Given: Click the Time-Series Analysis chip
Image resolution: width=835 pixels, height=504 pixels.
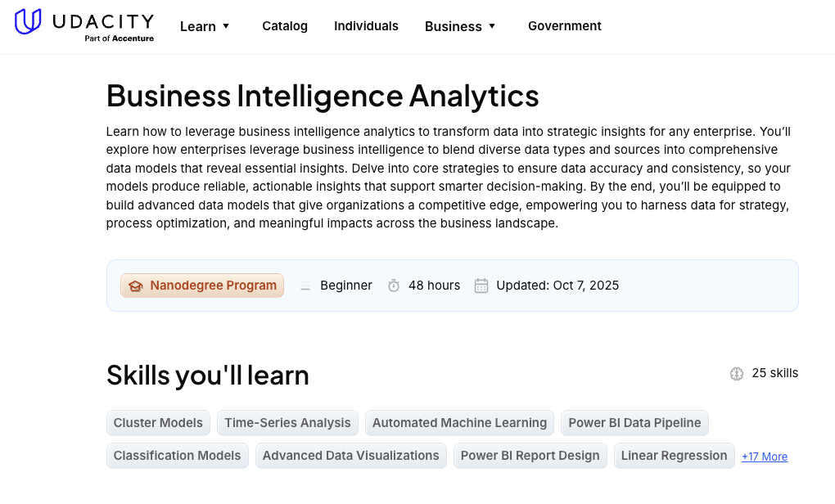Looking at the screenshot, I should (287, 423).
